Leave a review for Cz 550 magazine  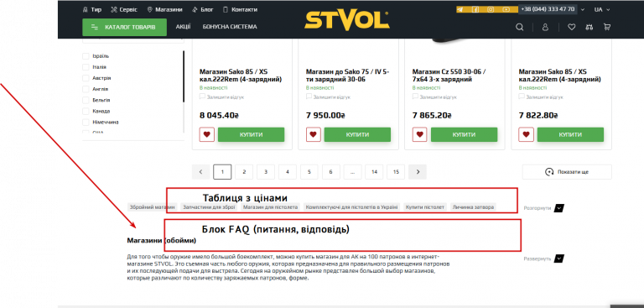(x=434, y=97)
